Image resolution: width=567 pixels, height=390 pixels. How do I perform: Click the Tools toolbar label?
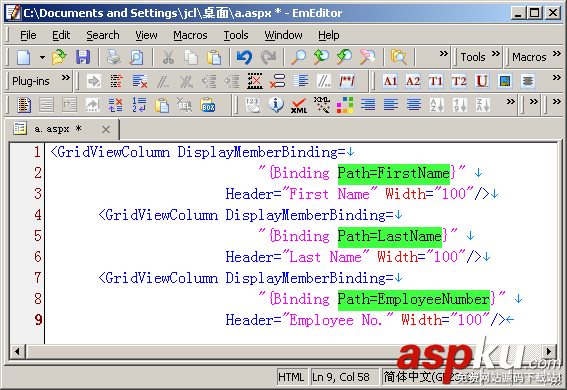[473, 57]
